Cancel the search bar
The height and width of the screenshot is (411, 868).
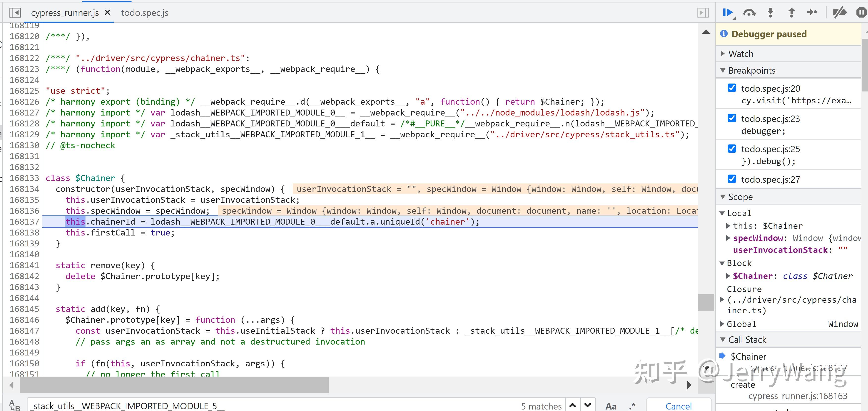[x=678, y=406]
